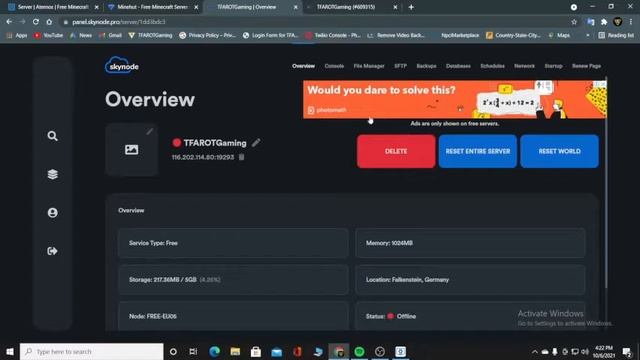Click the volume icon in system tray
The image size is (640, 360).
pyautogui.click(x=585, y=351)
